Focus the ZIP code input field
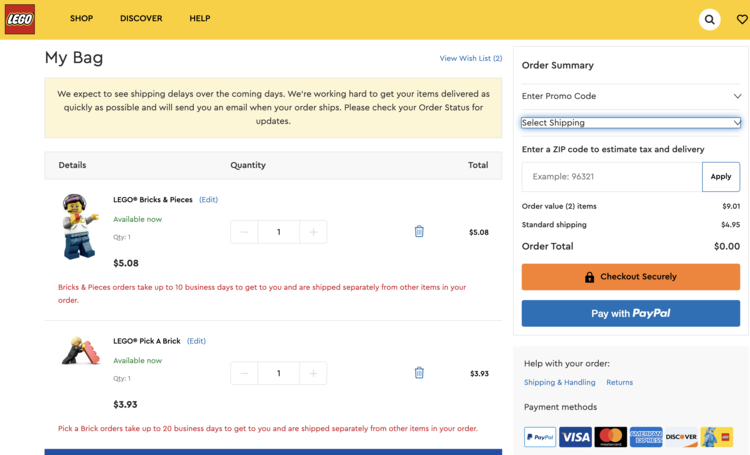The width and height of the screenshot is (750, 455). (x=612, y=177)
